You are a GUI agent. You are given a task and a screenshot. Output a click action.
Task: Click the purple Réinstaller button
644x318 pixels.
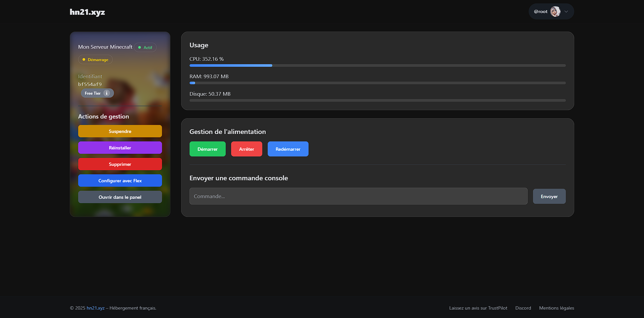120,148
